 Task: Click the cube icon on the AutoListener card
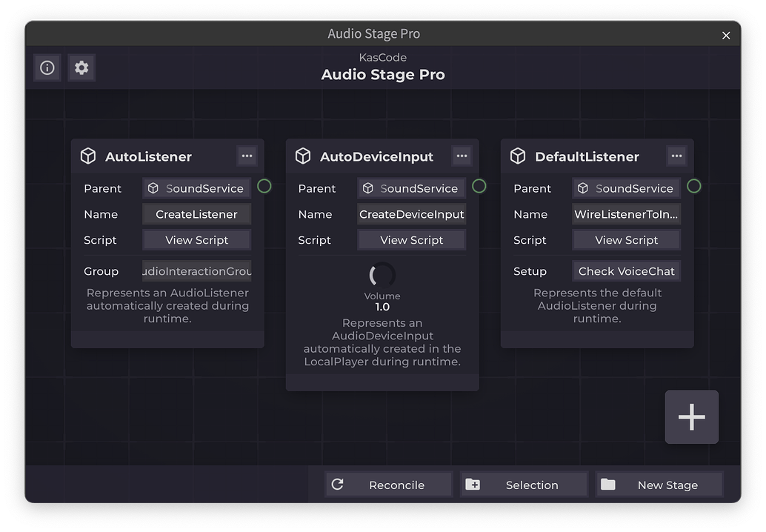click(88, 156)
